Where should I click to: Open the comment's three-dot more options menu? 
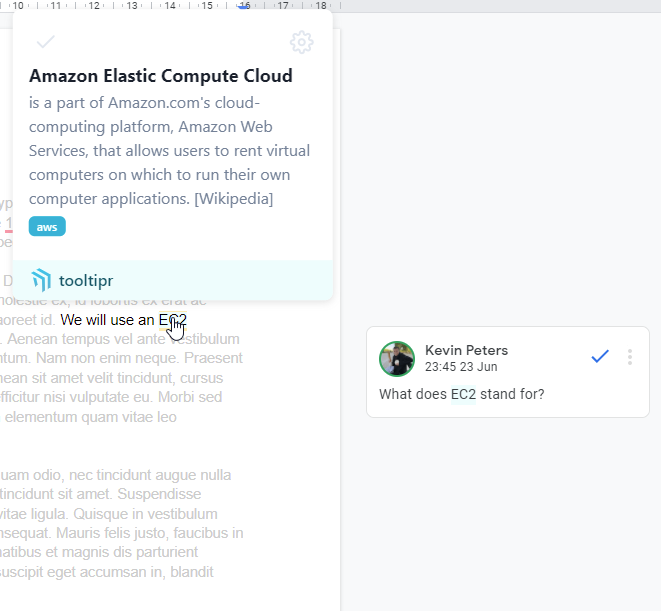point(629,357)
